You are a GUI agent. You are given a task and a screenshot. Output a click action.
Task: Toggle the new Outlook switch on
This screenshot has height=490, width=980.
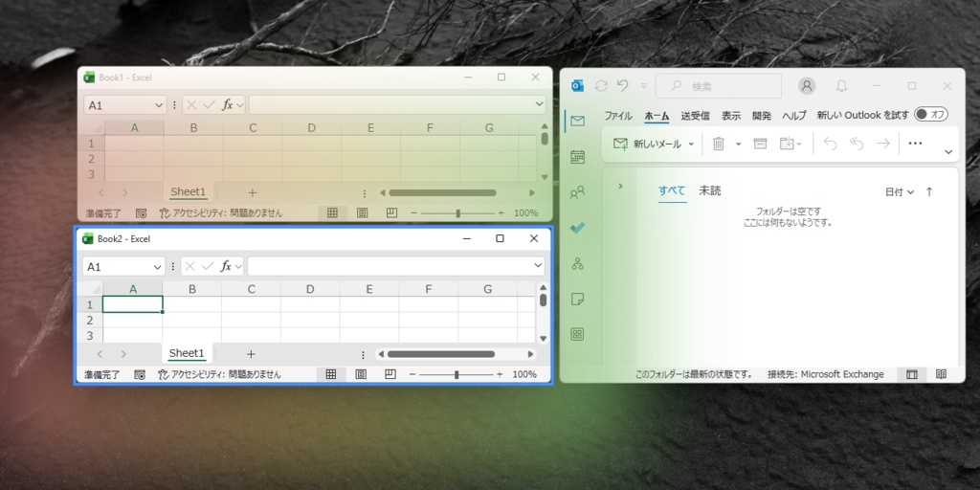coord(930,115)
